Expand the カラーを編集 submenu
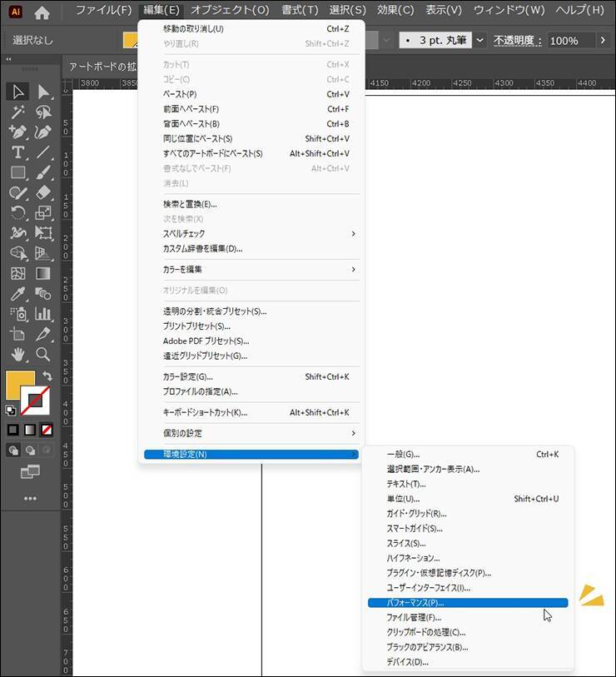The image size is (616, 677). tap(353, 269)
